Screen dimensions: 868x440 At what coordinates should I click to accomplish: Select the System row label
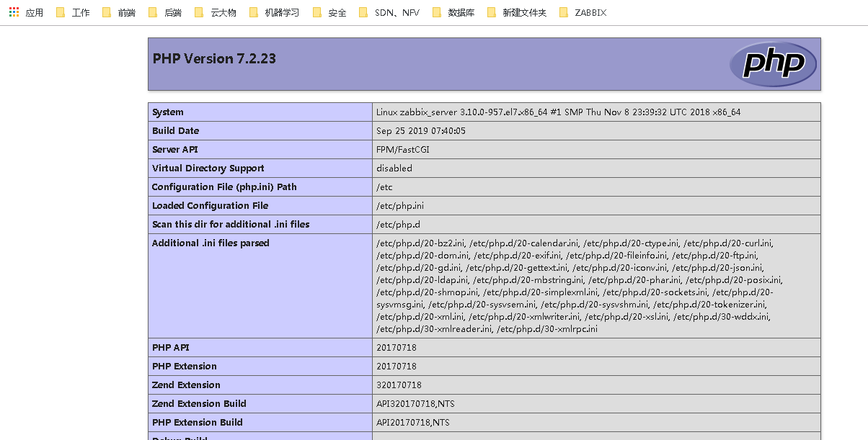coord(168,112)
